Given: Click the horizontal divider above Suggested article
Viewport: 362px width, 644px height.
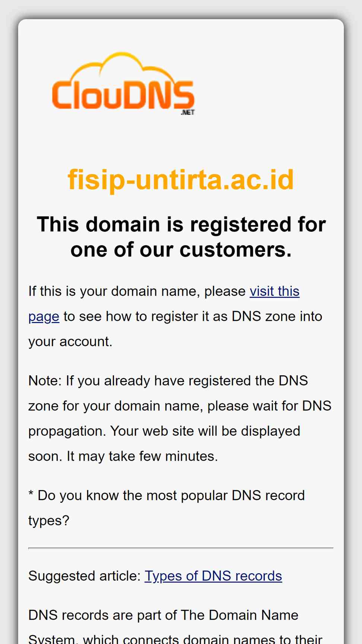Looking at the screenshot, I should [181, 548].
